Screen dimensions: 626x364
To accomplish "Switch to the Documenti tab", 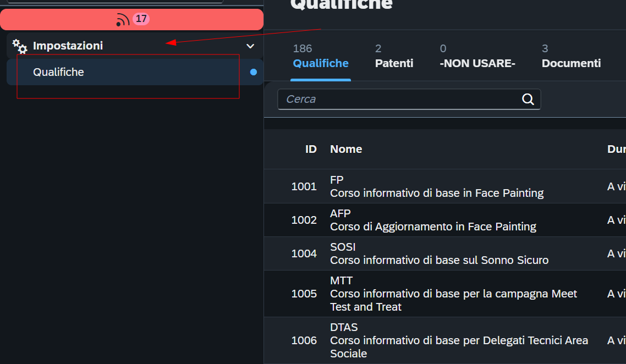I will coord(571,57).
